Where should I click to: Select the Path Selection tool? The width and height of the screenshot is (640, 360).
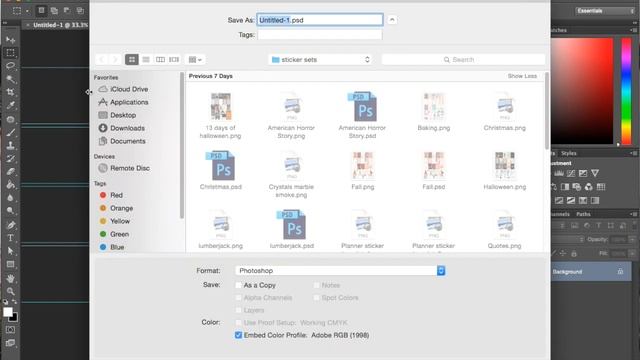tap(11, 251)
